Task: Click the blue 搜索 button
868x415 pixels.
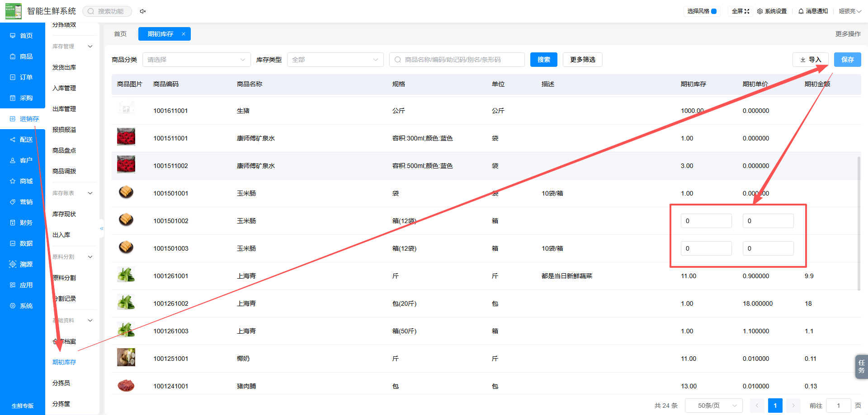Action: [x=544, y=60]
